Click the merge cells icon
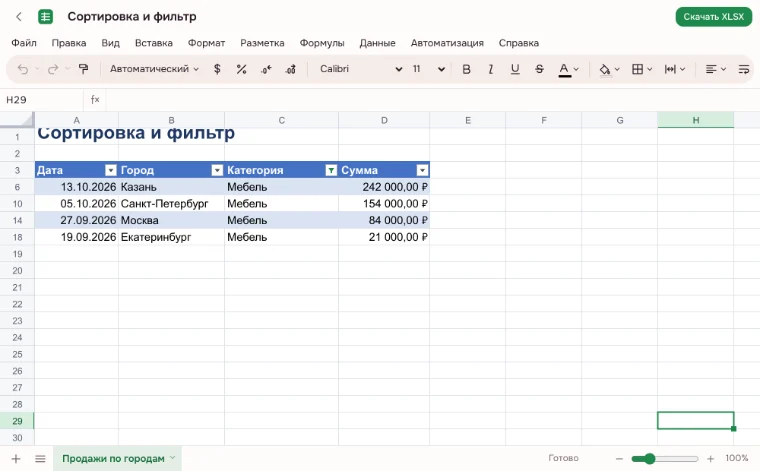The width and height of the screenshot is (760, 471). pos(670,69)
